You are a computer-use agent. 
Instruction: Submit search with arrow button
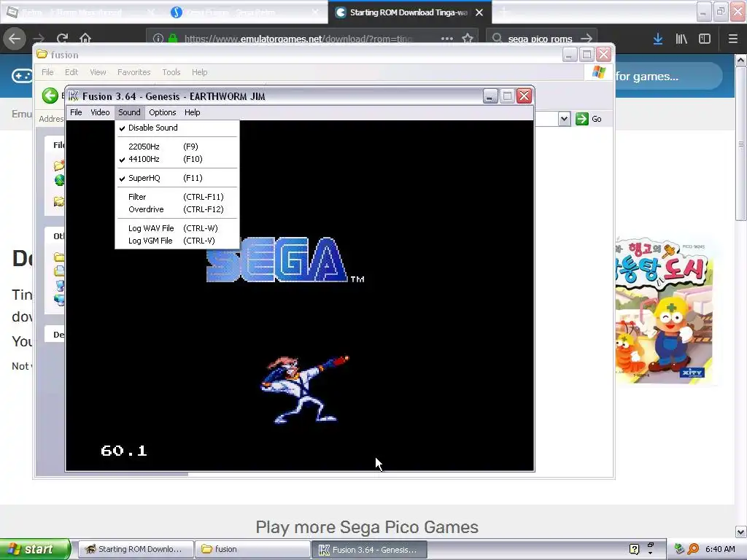[587, 39]
